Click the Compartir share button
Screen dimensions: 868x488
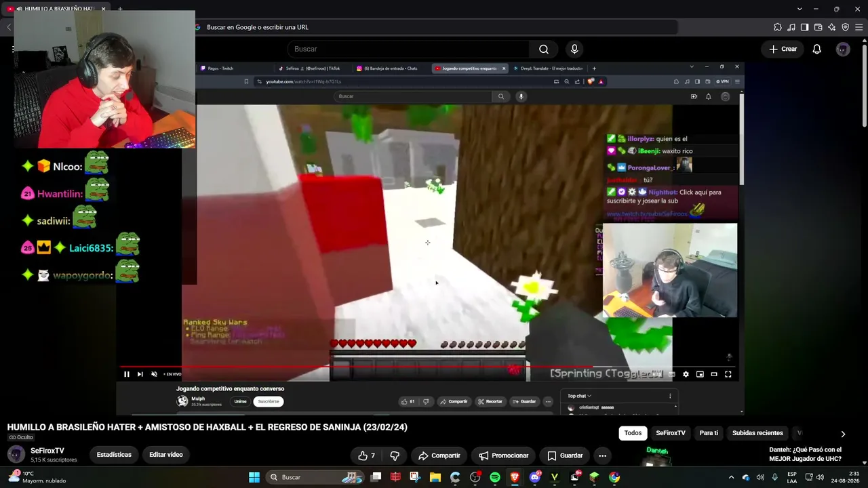(x=439, y=455)
